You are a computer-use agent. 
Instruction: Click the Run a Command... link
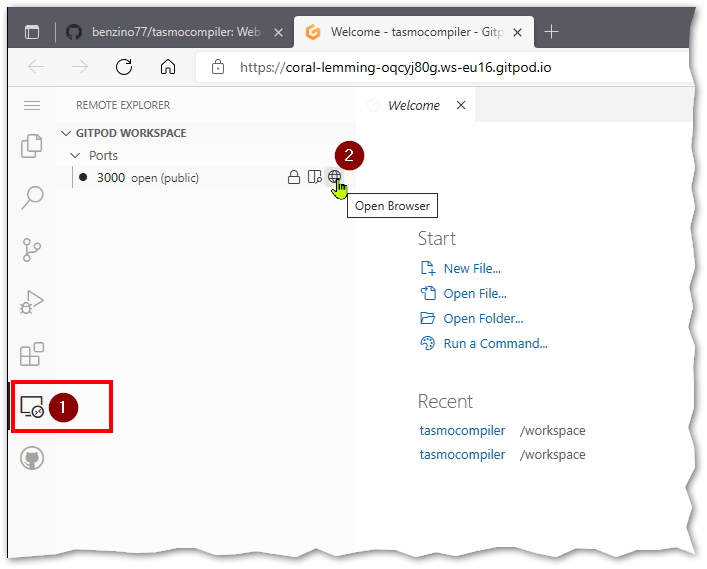point(495,343)
